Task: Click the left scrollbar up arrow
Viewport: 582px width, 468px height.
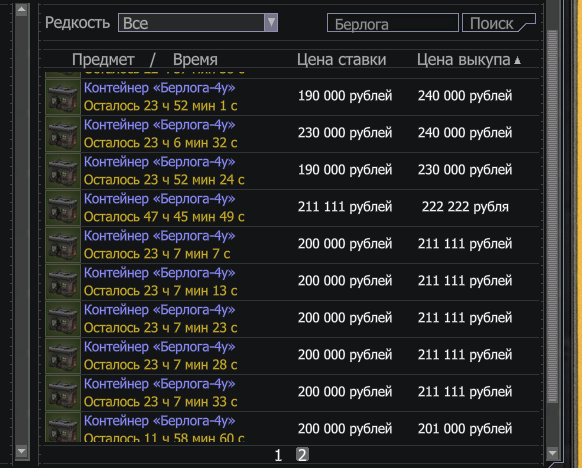Action: pos(22,10)
